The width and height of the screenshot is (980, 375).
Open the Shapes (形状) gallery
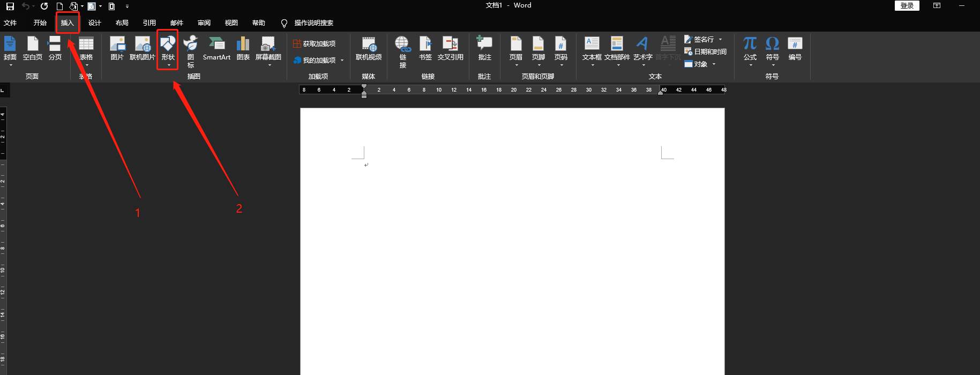[x=168, y=51]
